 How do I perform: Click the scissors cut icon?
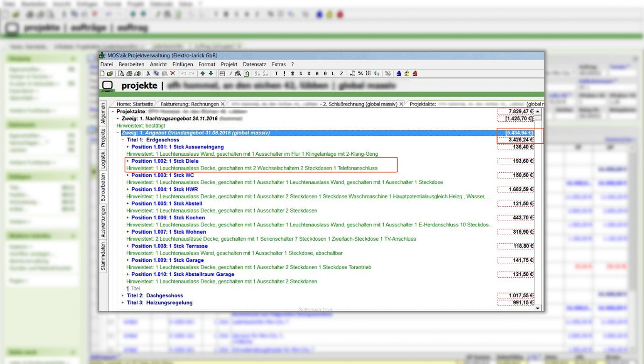point(148,74)
